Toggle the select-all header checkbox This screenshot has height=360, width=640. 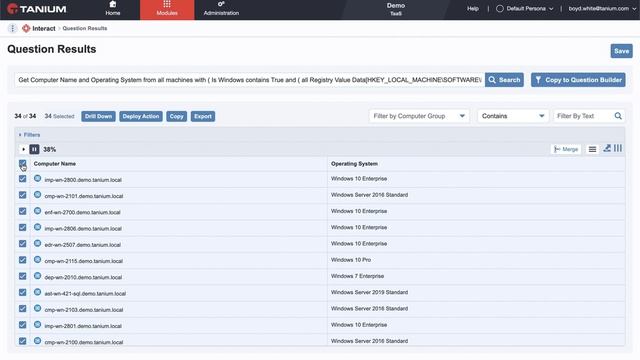click(x=22, y=164)
